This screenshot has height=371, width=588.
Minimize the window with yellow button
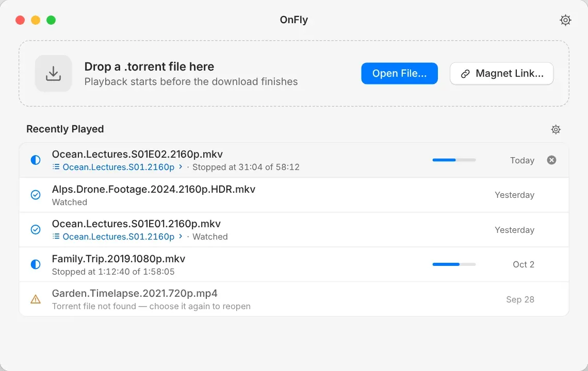(36, 20)
